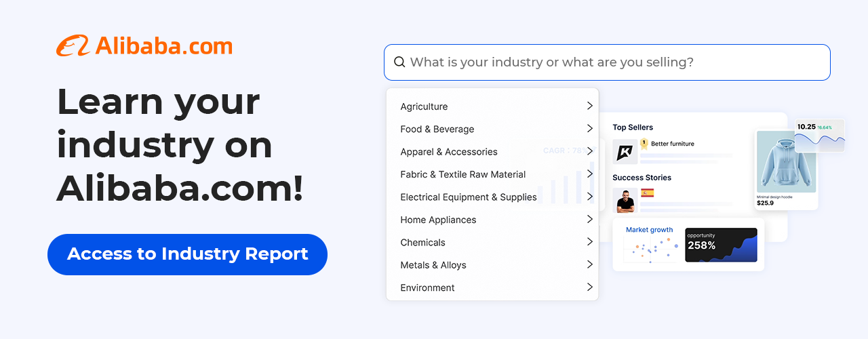Click the gold medal badge icon
The height and width of the screenshot is (339, 868).
[x=644, y=144]
